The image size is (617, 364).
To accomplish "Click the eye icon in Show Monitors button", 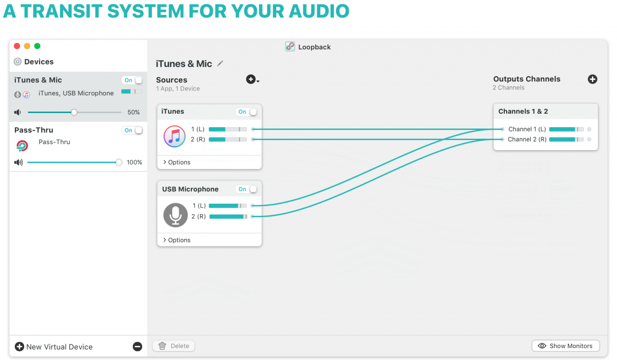I will [x=542, y=346].
